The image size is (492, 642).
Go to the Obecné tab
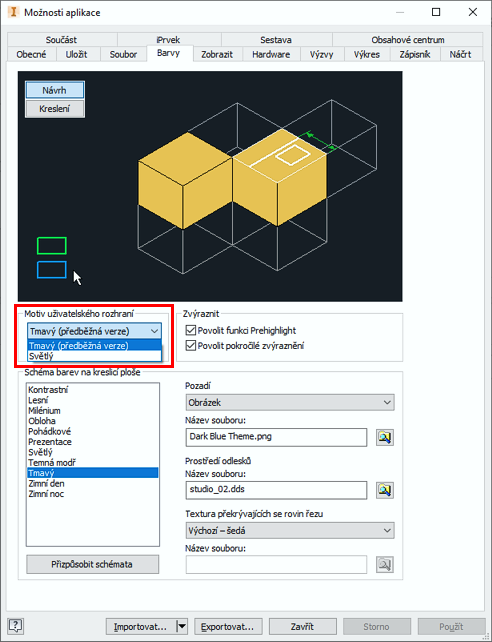[x=32, y=54]
